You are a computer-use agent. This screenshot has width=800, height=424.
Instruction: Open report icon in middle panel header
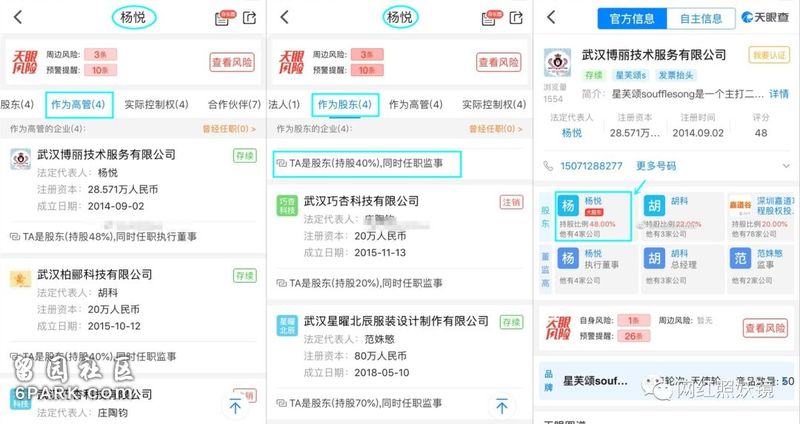coord(491,18)
